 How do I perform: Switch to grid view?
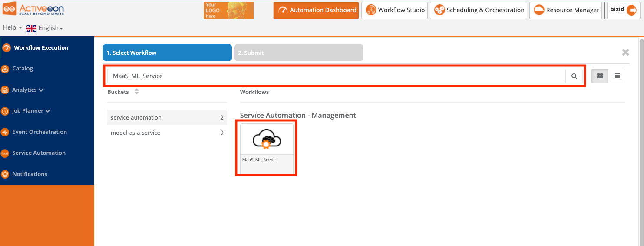tap(600, 76)
